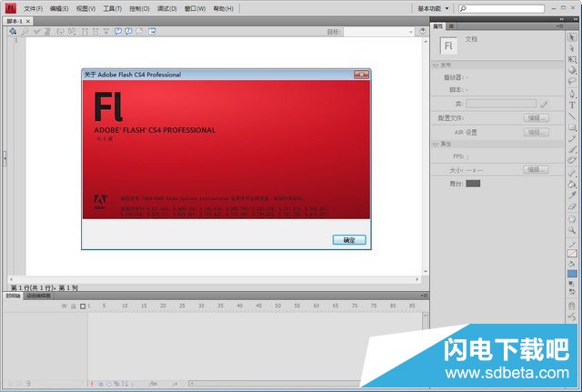Select the Lasso tool
This screenshot has height=392, width=582.
click(572, 81)
